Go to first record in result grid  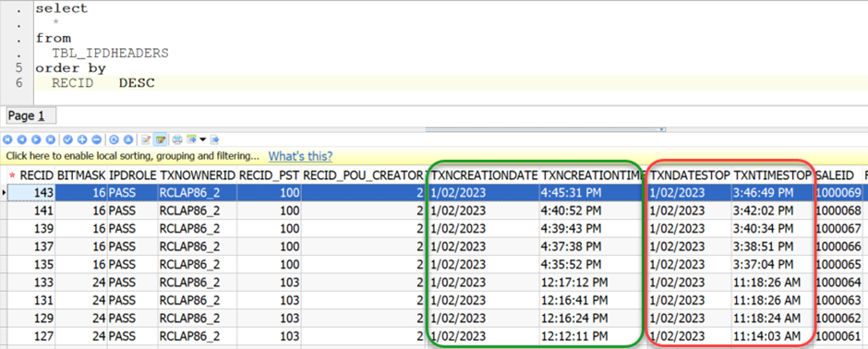click(x=7, y=139)
